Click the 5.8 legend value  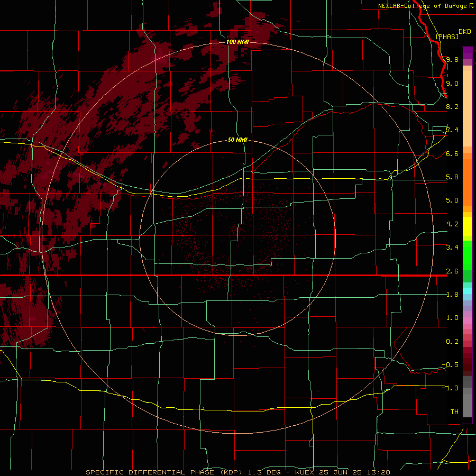pos(452,177)
